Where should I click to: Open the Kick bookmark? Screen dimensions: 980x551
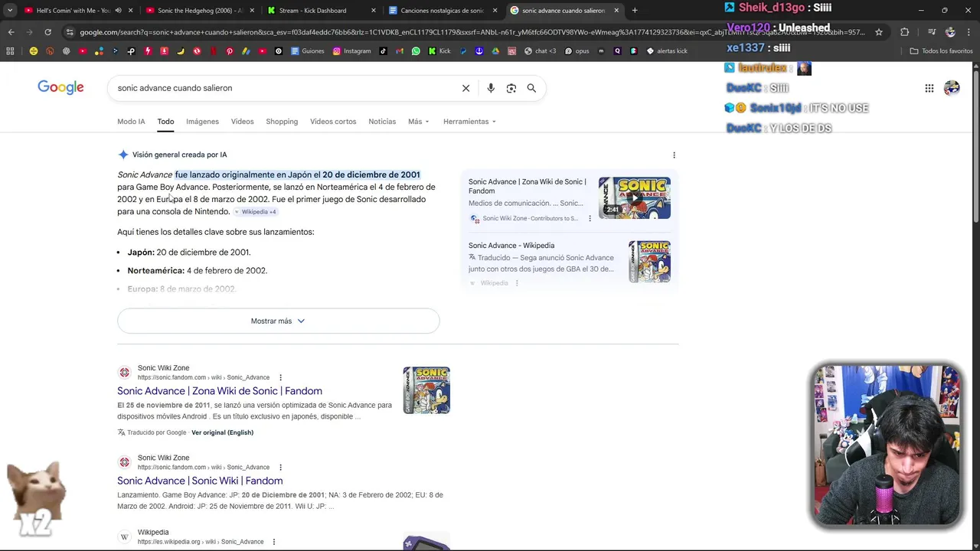[439, 51]
